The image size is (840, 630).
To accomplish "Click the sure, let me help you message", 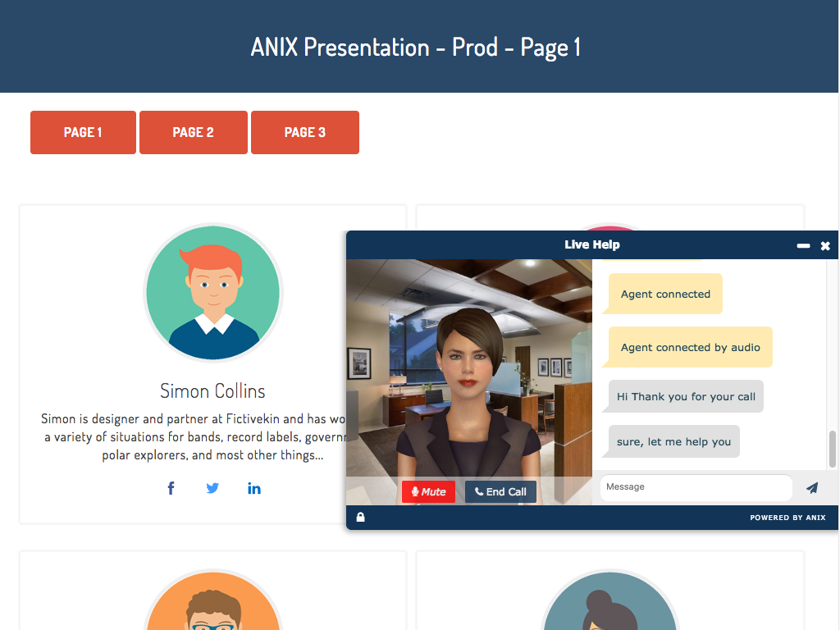I will [x=672, y=441].
